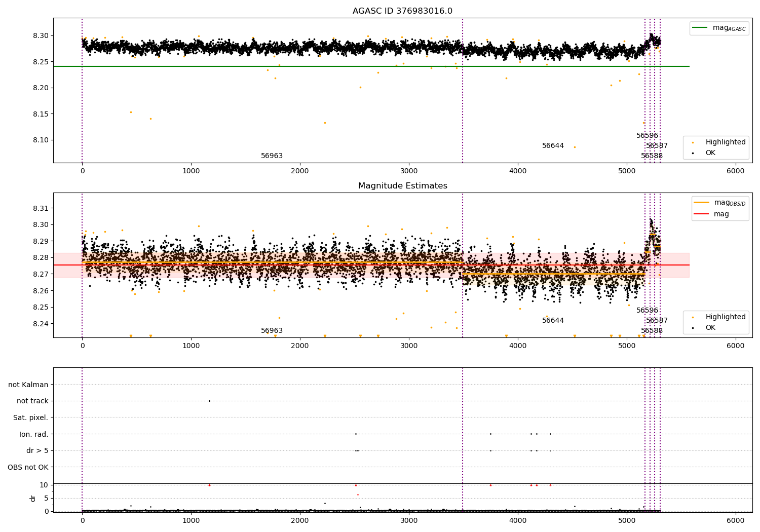Click the lone data point on "not track" row

[209, 401]
